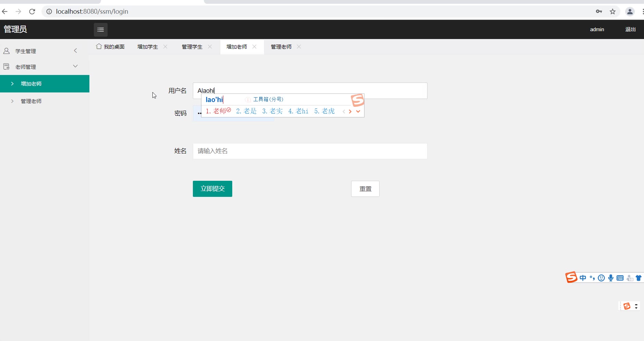The image size is (644, 341).
Task: Bookmark this page with the star icon
Action: click(x=613, y=11)
